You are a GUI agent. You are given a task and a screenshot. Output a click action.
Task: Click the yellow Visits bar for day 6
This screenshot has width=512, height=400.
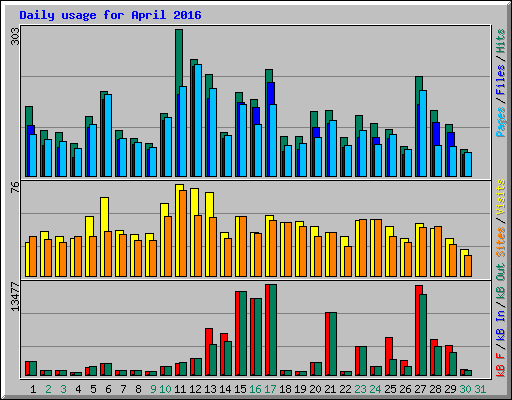104,214
